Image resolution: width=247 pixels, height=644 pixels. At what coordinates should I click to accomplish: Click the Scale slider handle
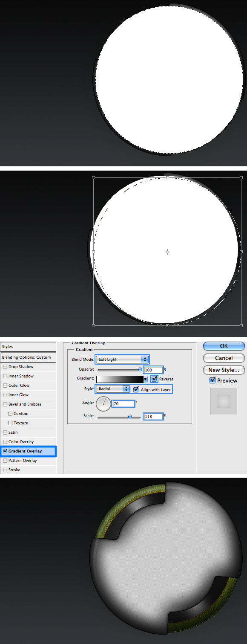click(x=130, y=416)
